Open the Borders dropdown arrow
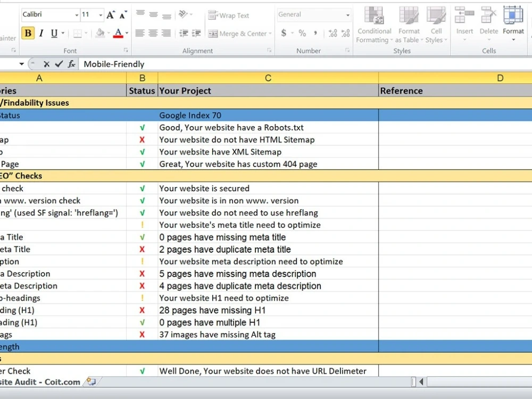 point(86,33)
